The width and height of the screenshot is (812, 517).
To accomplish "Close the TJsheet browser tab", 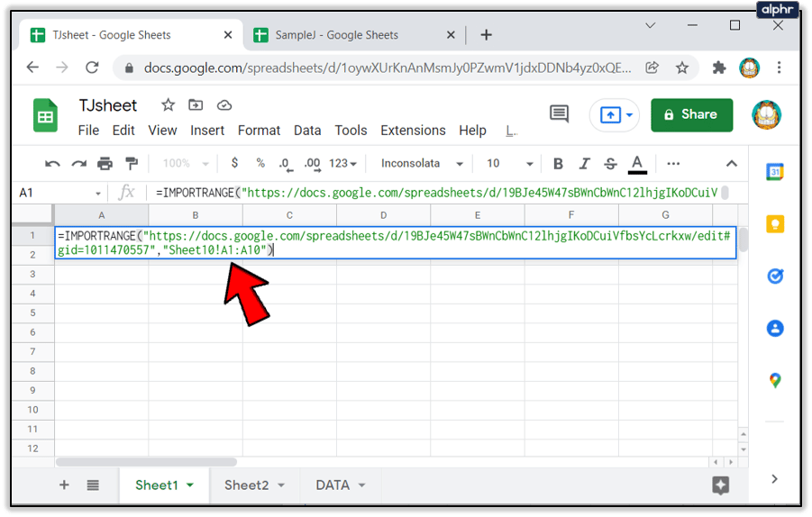I will pyautogui.click(x=228, y=35).
